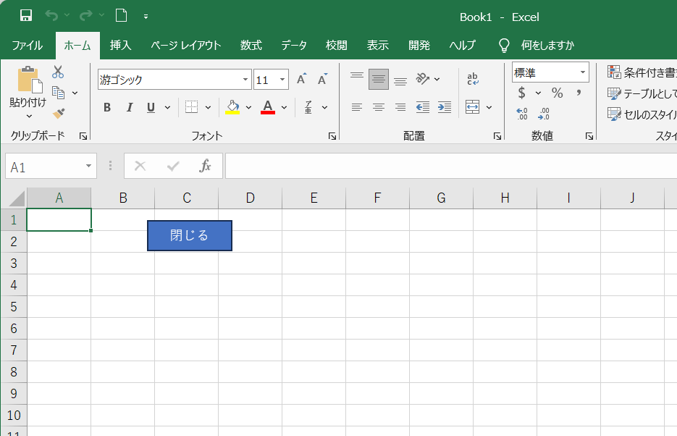677x436 pixels.
Task: Open the copy options dropdown arrow
Action: (75, 93)
